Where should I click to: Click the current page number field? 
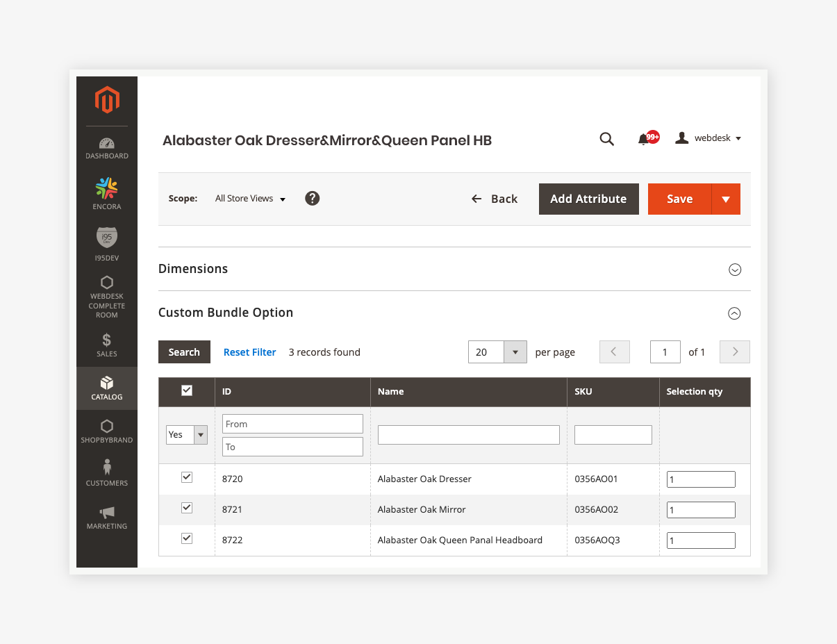click(665, 352)
